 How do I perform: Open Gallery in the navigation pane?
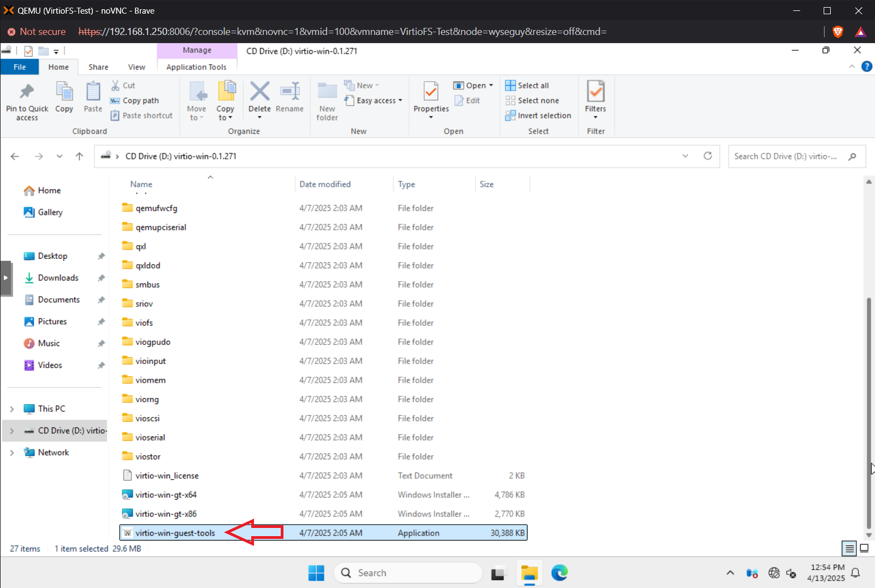point(43,212)
